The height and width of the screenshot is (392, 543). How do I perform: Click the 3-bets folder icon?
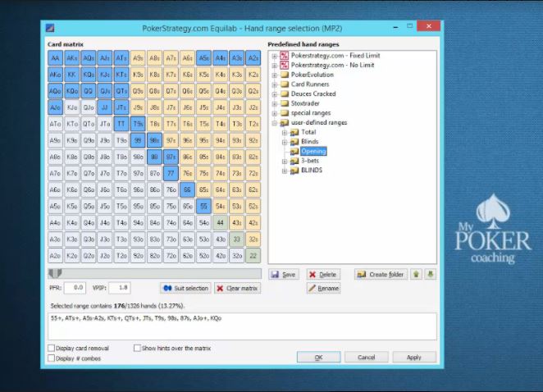pyautogui.click(x=294, y=161)
